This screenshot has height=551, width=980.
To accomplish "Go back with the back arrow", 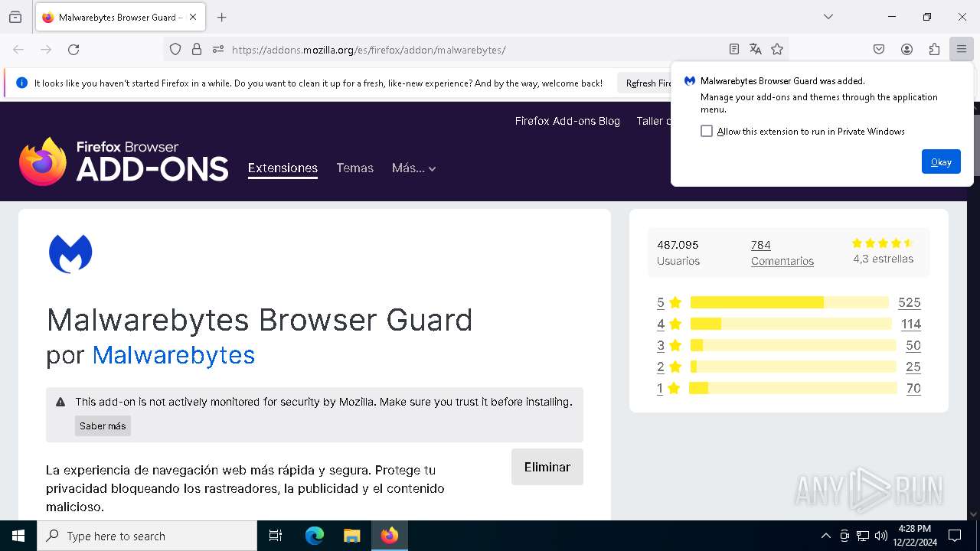I will (18, 49).
